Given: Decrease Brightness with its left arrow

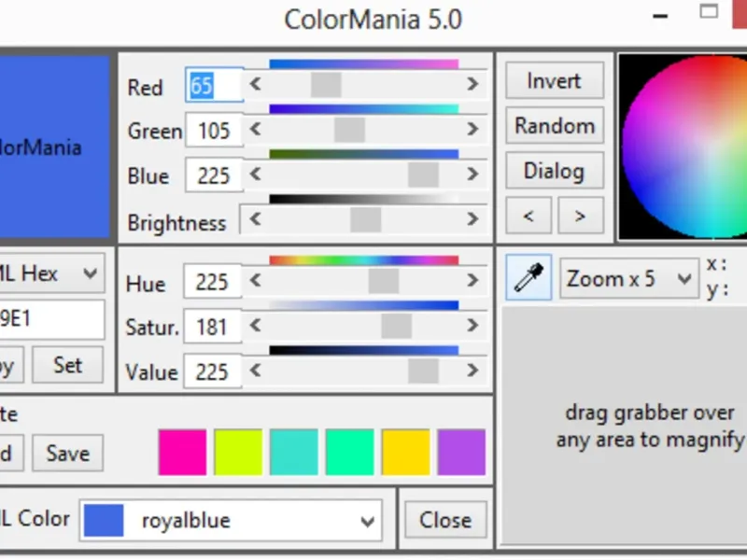Looking at the screenshot, I should (x=255, y=219).
